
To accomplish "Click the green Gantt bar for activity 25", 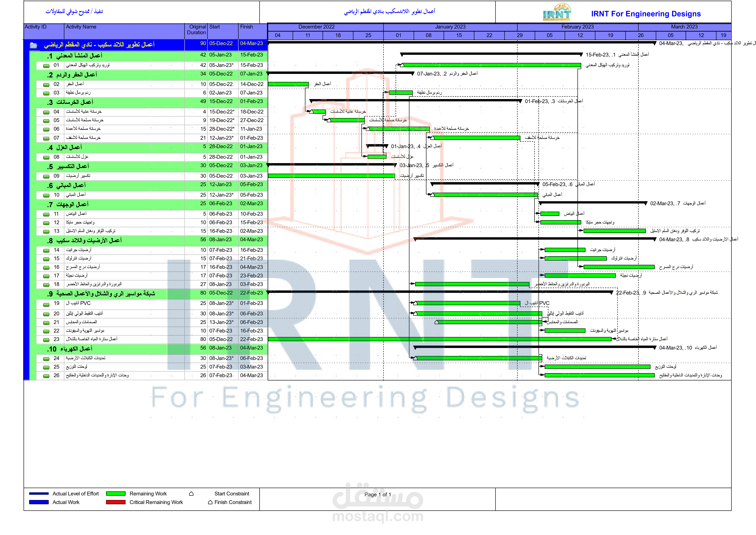I will (x=597, y=367).
